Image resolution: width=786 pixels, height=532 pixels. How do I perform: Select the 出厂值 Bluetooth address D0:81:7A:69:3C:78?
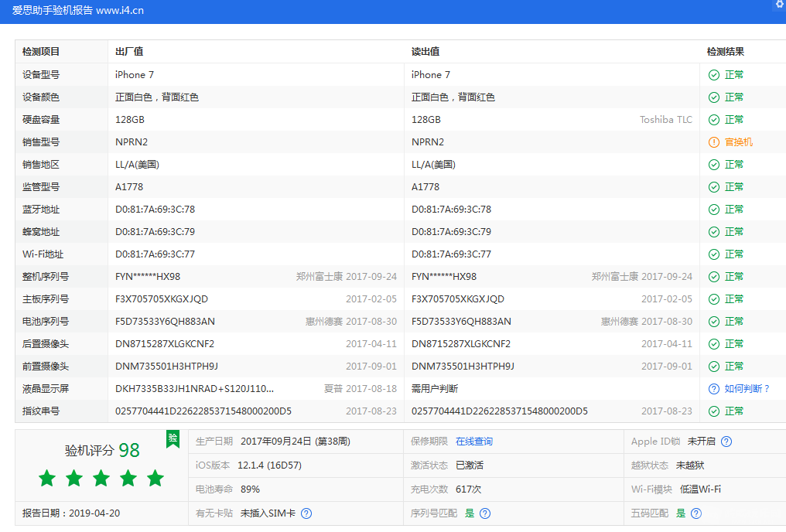[x=155, y=210]
